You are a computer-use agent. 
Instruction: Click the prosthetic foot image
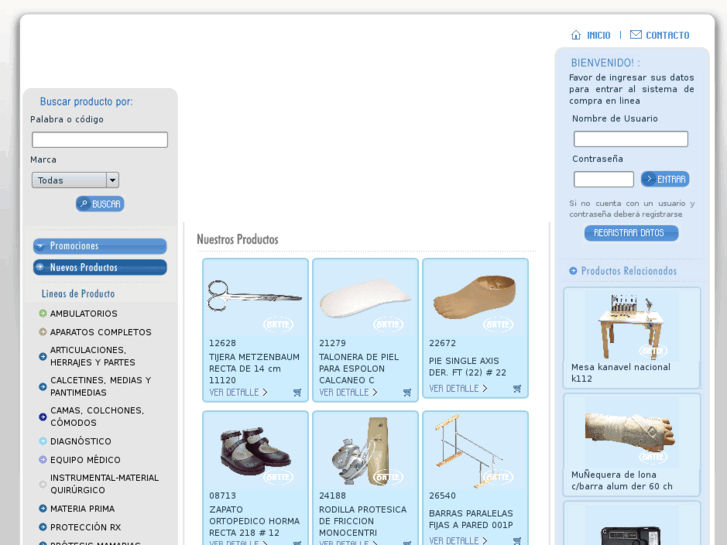[x=474, y=297]
